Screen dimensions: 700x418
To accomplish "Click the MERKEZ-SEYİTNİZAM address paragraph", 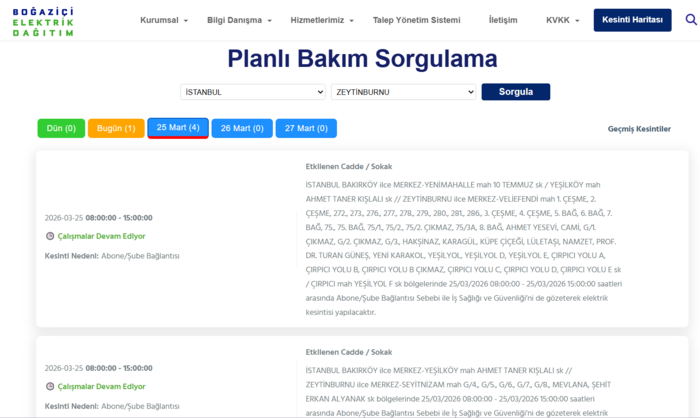I will (458, 392).
